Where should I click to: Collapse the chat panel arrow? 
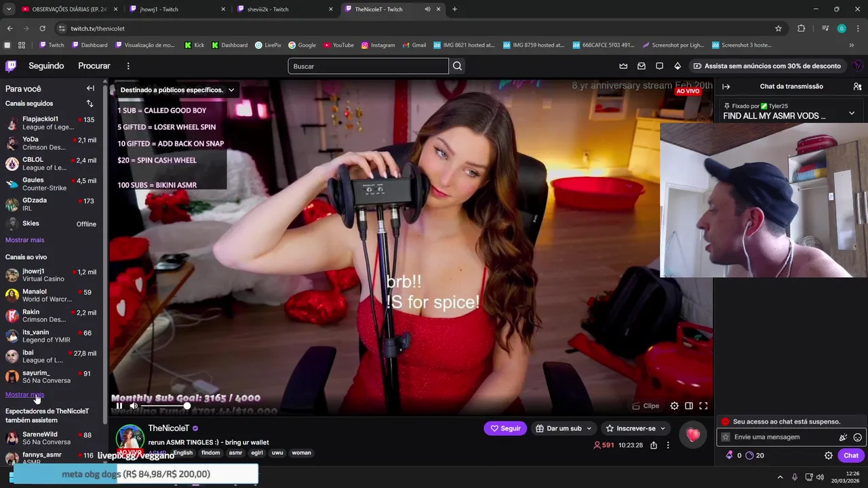(x=726, y=87)
